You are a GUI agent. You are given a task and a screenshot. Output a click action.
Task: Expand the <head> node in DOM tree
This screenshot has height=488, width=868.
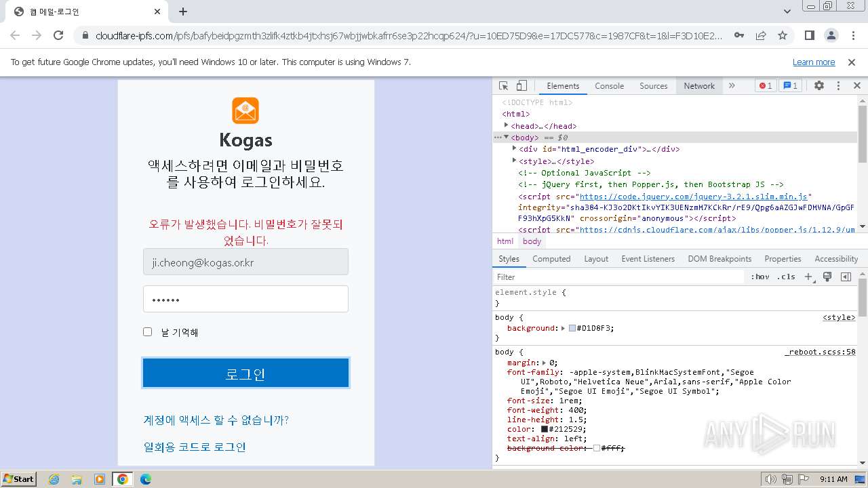(506, 125)
